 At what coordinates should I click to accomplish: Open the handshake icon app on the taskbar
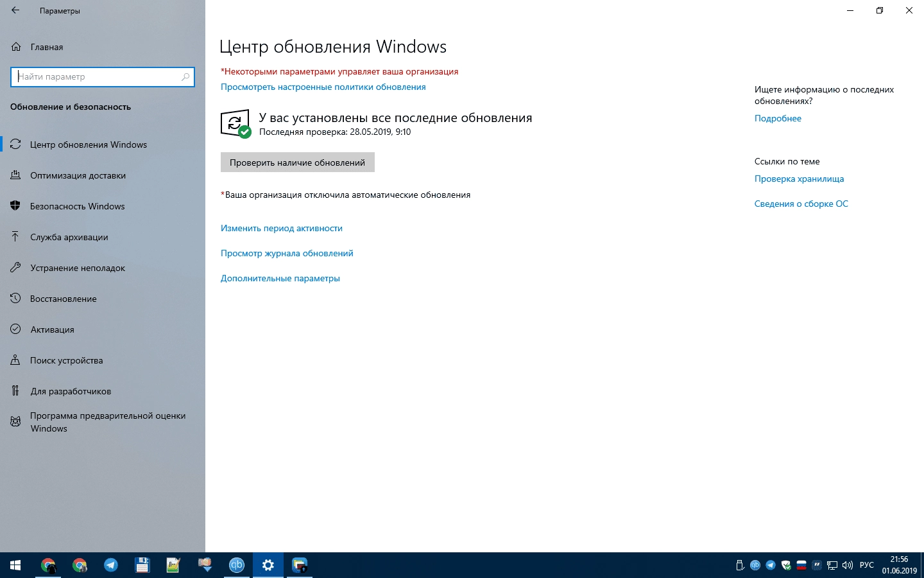(x=205, y=565)
